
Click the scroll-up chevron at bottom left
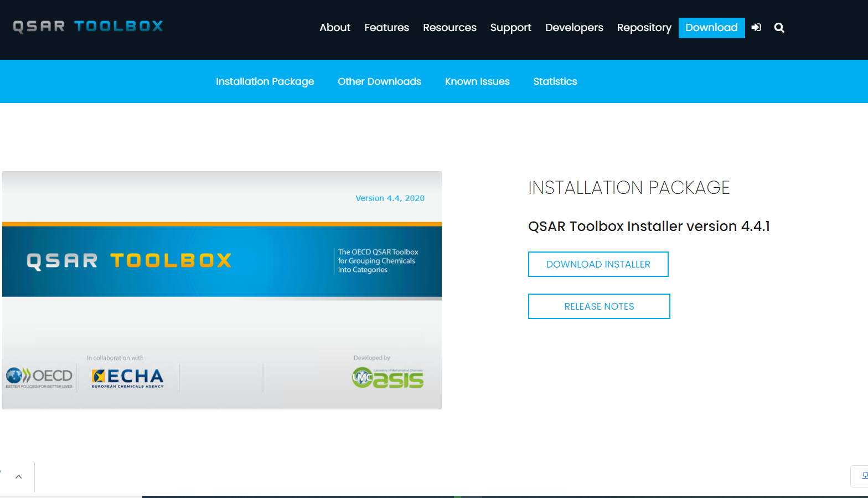(x=18, y=476)
